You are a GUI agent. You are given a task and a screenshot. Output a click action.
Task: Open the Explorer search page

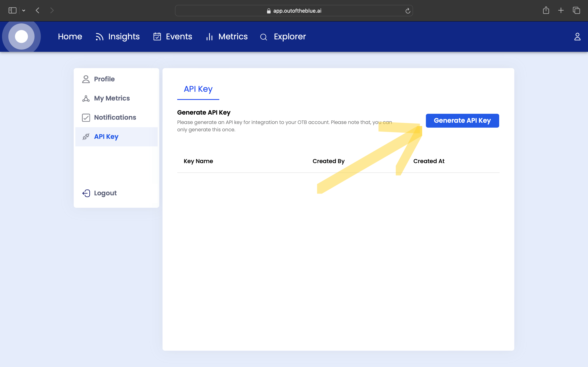[283, 37]
